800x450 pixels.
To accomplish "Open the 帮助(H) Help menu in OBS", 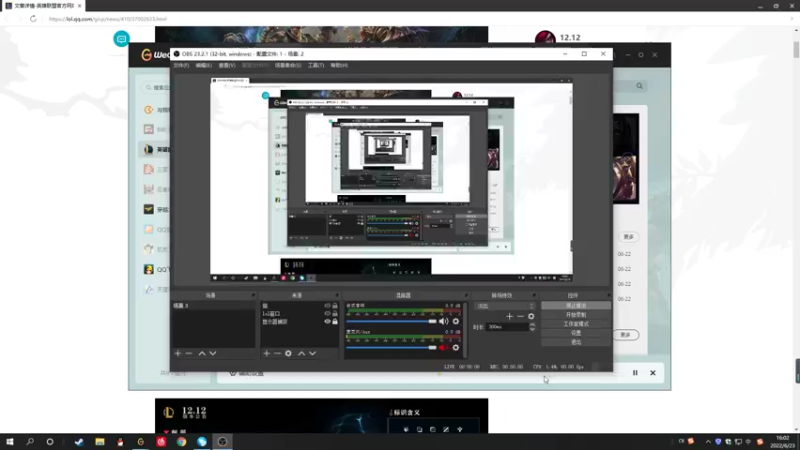I will click(339, 65).
